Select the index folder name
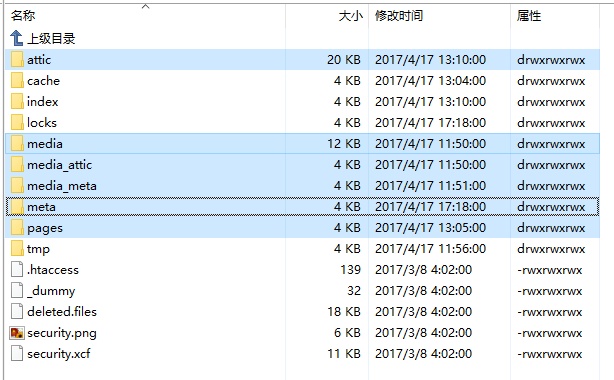 coord(42,102)
